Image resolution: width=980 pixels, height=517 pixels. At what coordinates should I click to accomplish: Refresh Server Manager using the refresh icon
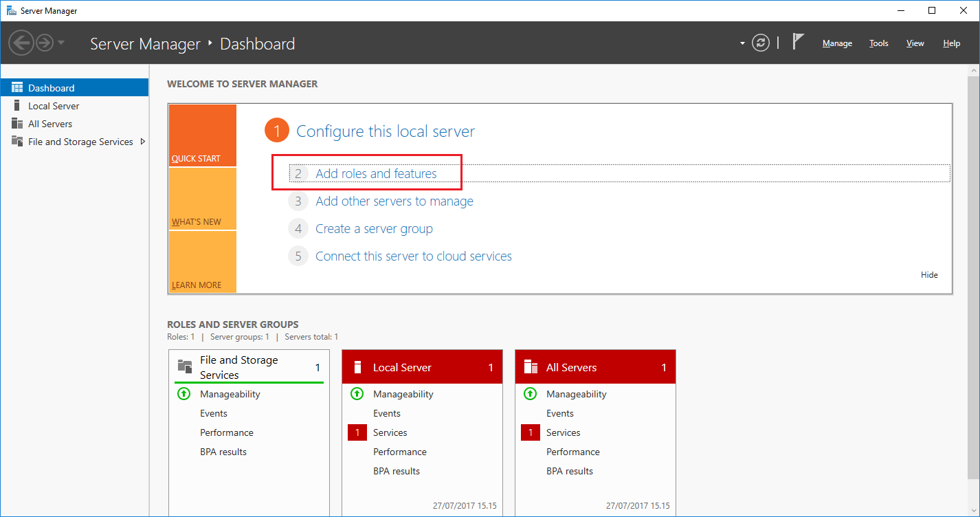point(760,42)
